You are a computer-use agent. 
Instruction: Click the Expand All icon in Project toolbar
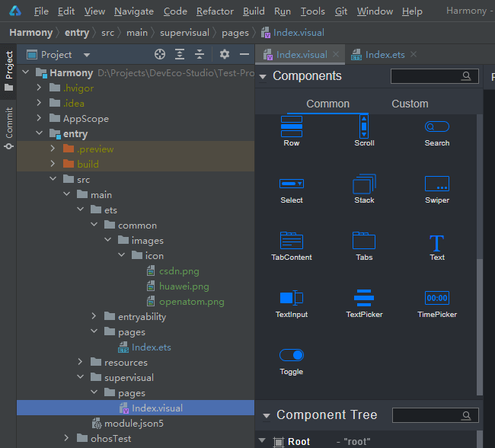point(180,54)
